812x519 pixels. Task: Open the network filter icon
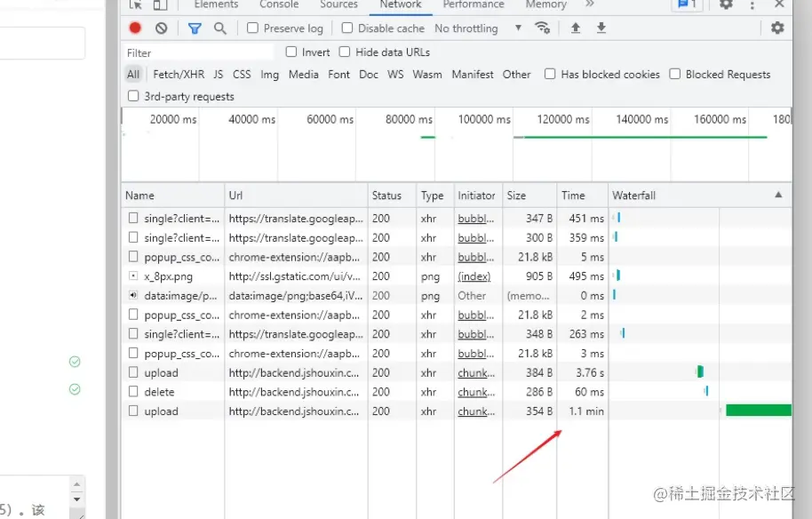pos(195,28)
